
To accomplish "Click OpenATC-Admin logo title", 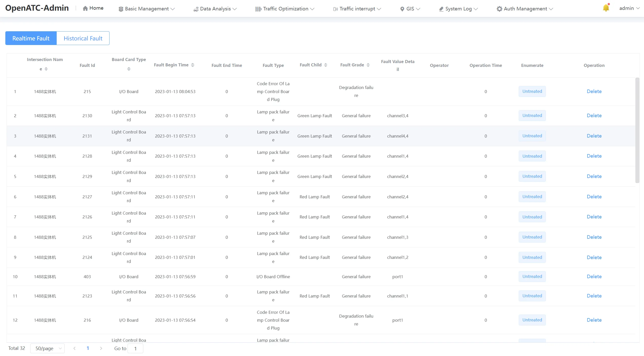I will 37,8.
